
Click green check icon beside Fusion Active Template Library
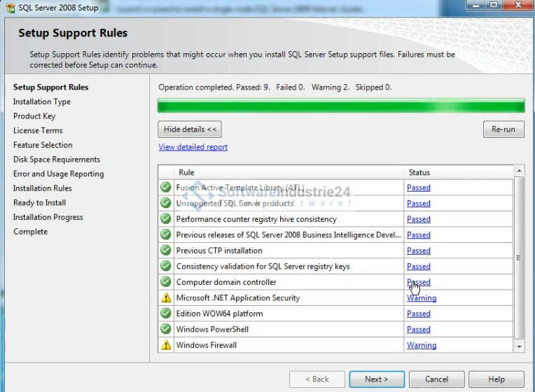(x=166, y=188)
